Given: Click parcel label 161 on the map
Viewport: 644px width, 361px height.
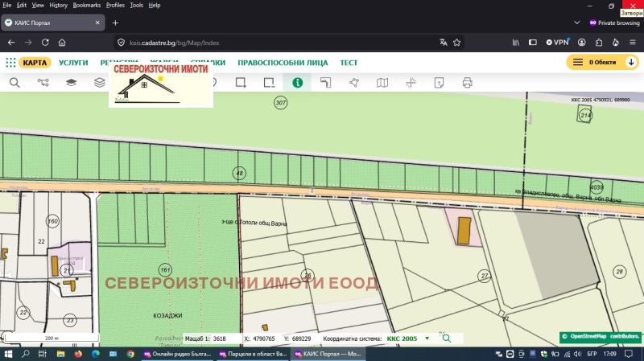Looking at the screenshot, I should 165,270.
